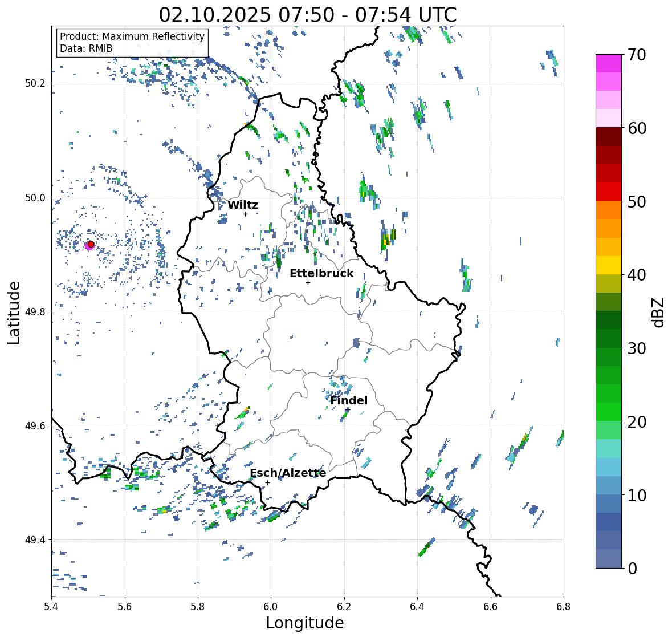Click the 49.6 latitude tick label
This screenshot has width=672, height=637.
point(36,425)
